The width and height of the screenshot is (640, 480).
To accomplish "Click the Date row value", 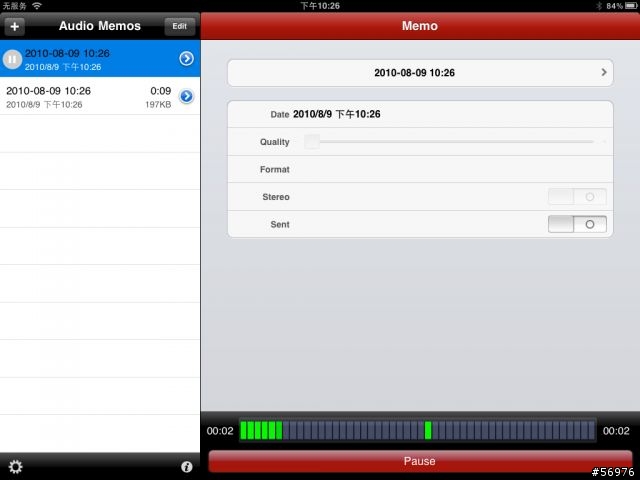I will coord(337,114).
